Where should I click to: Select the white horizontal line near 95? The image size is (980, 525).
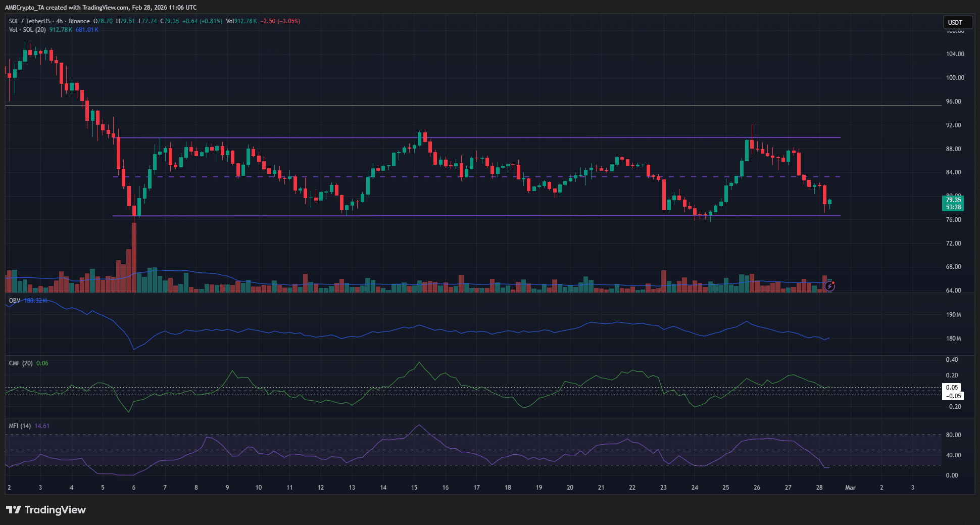pos(473,106)
